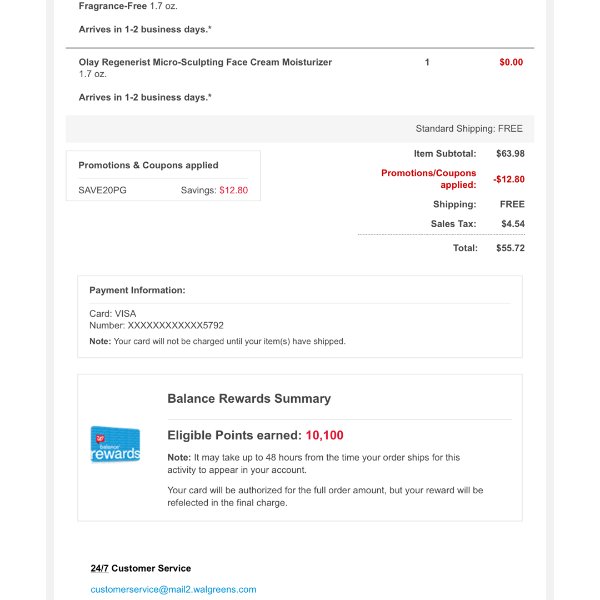Click the Promotions & Coupons applied box title
The height and width of the screenshot is (600, 600).
click(148, 165)
